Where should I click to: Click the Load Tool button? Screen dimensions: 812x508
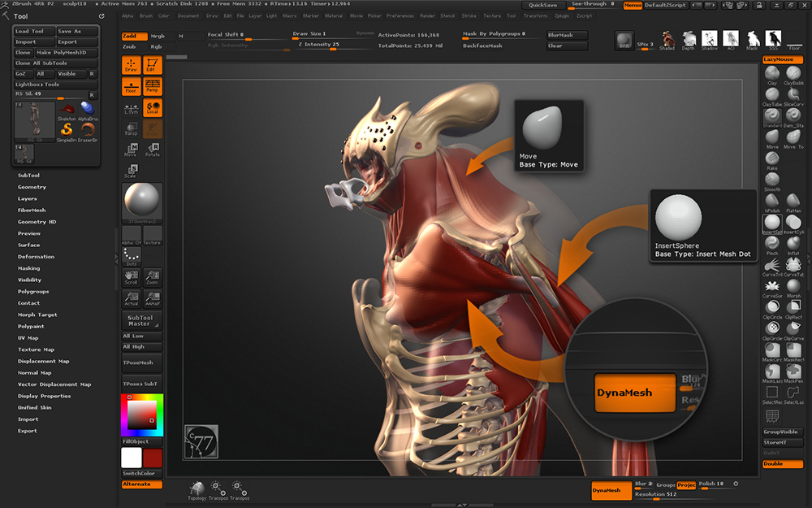click(x=33, y=32)
